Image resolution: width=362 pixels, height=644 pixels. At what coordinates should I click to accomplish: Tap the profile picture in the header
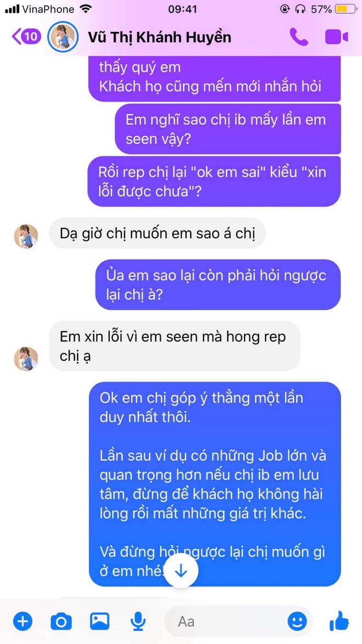[63, 37]
